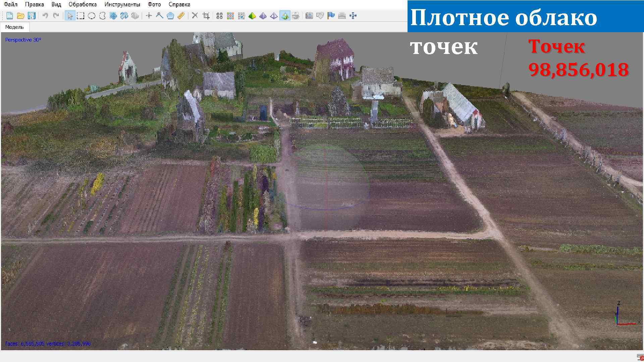Choose the Free-form selection tool
The width and height of the screenshot is (644, 362).
[x=102, y=16]
